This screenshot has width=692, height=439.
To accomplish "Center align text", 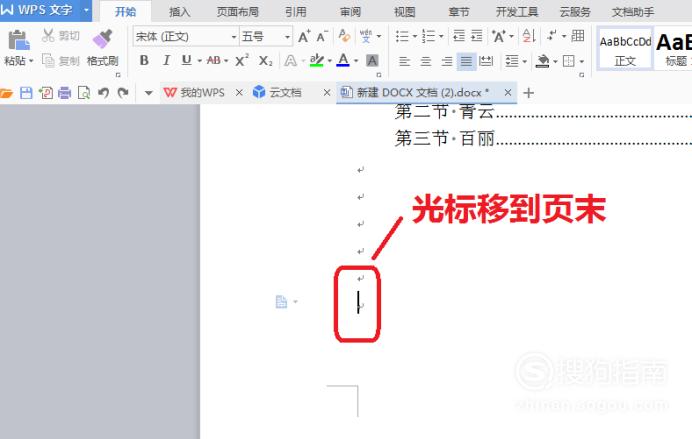I will pos(425,61).
